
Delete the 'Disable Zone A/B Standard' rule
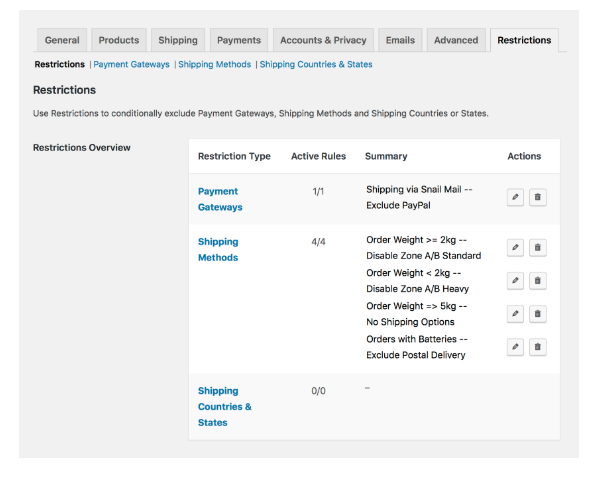(537, 248)
